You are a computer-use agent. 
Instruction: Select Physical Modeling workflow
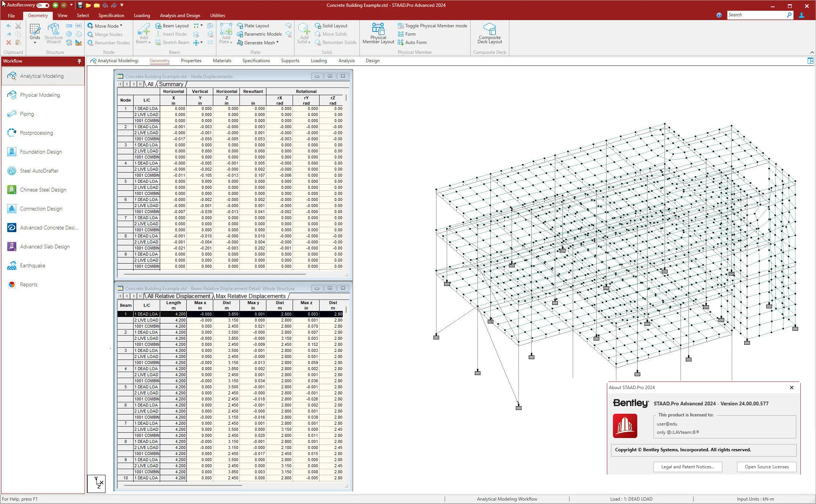(43, 95)
